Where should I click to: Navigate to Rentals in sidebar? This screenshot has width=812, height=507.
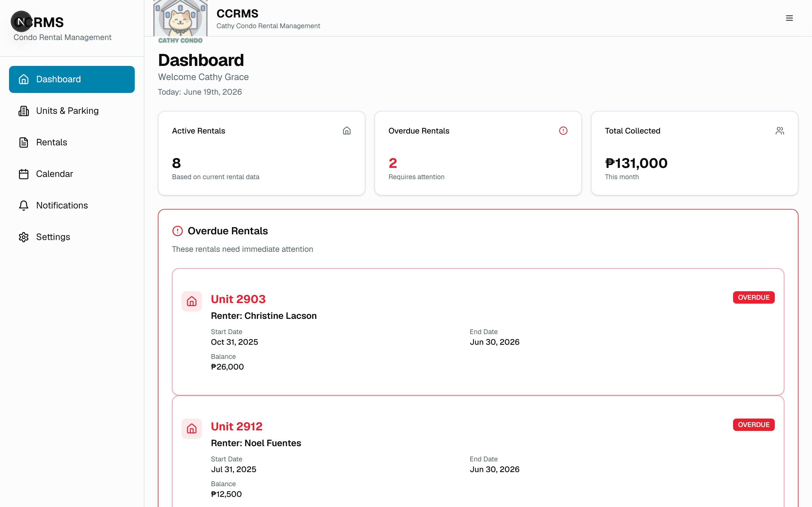(72, 143)
